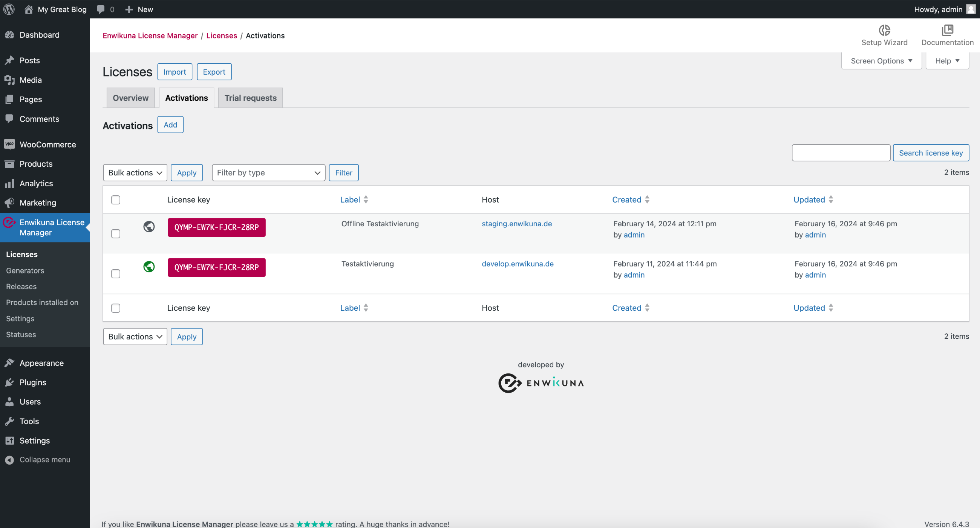Click the Comments sidebar icon
Image resolution: width=980 pixels, height=528 pixels.
10,118
